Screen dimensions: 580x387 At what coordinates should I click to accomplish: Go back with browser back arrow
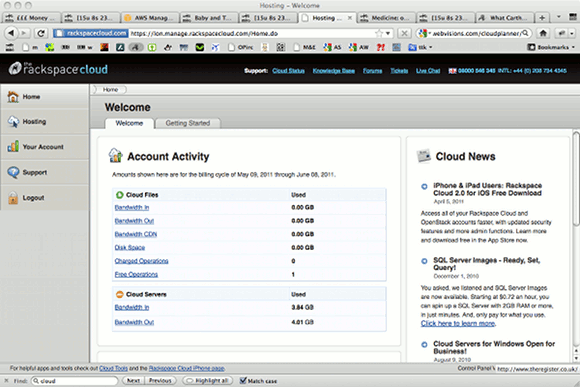[x=11, y=33]
